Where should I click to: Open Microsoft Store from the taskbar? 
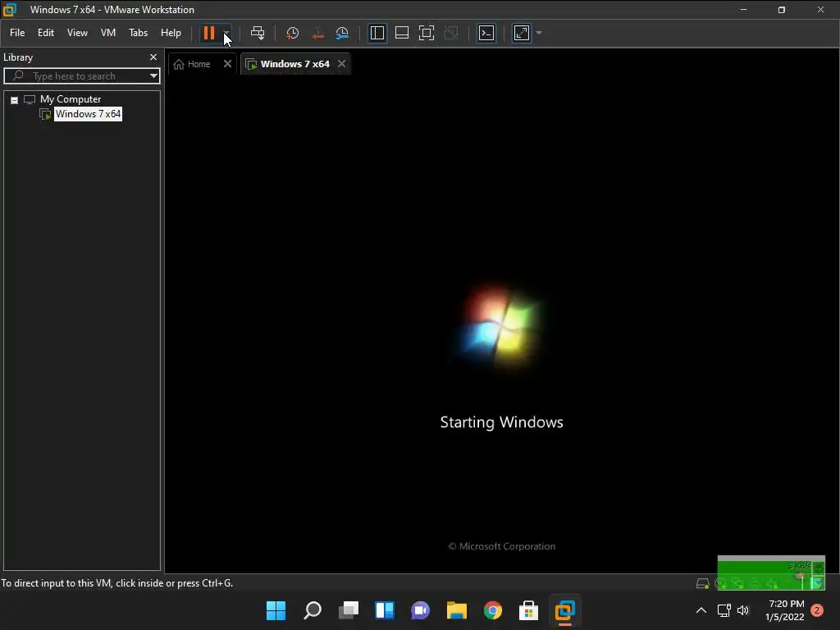529,610
